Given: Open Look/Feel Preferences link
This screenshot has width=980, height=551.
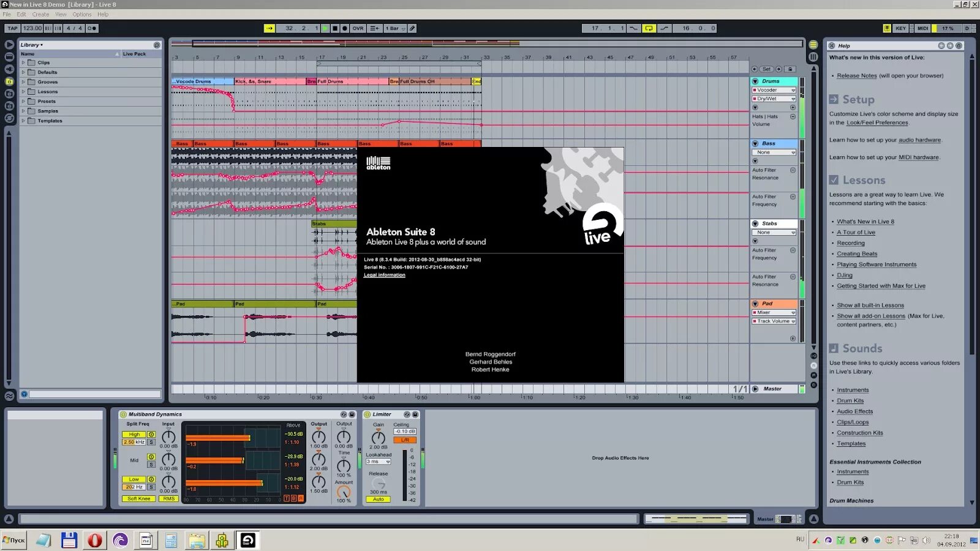Looking at the screenshot, I should point(877,123).
